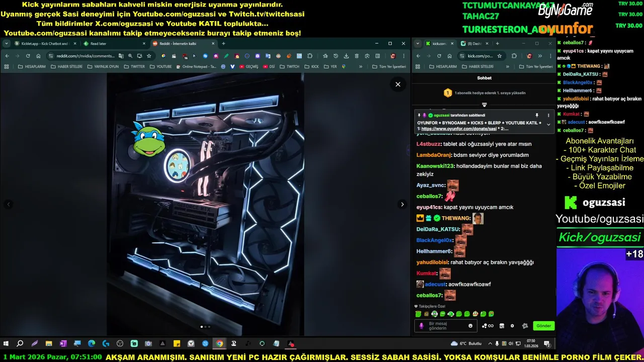
Task: Open the pinned message options menu
Action: (x=548, y=115)
